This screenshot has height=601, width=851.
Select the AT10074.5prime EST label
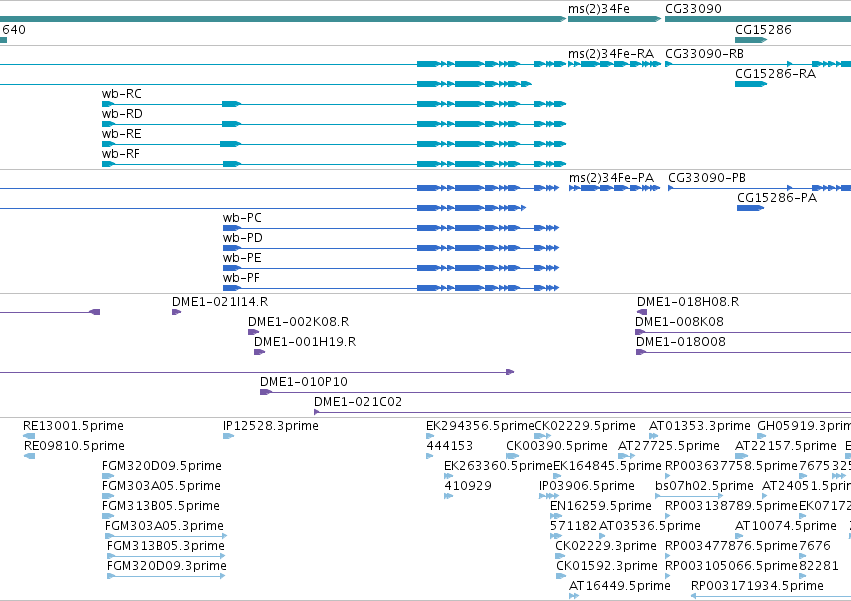click(786, 527)
